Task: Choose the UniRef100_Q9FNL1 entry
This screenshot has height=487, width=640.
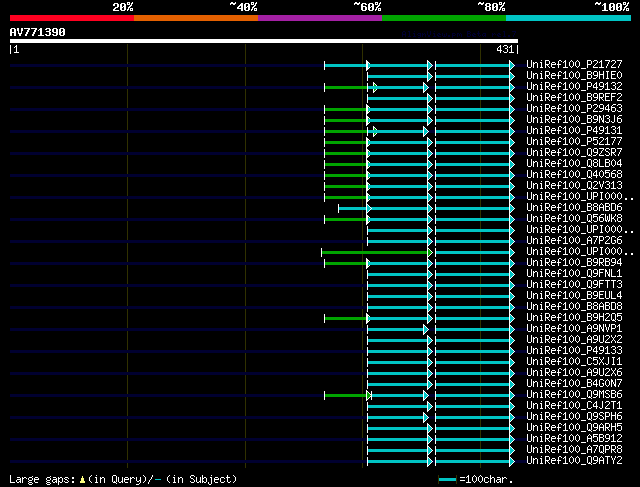Action: point(574,274)
